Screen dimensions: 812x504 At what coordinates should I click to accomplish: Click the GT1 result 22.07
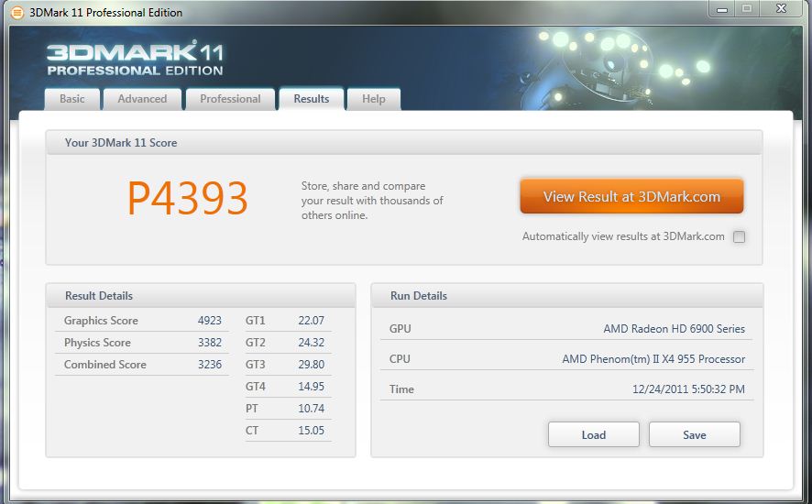point(312,321)
